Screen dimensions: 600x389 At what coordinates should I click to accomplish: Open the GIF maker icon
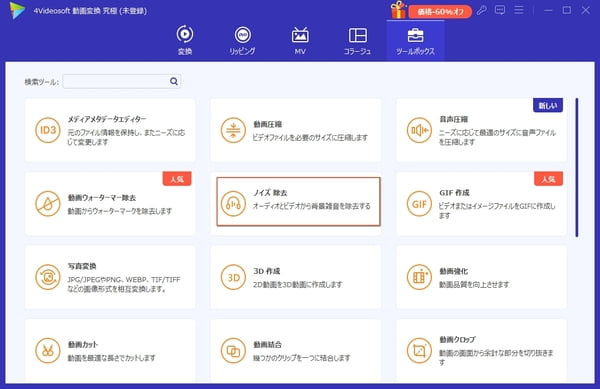pos(419,203)
